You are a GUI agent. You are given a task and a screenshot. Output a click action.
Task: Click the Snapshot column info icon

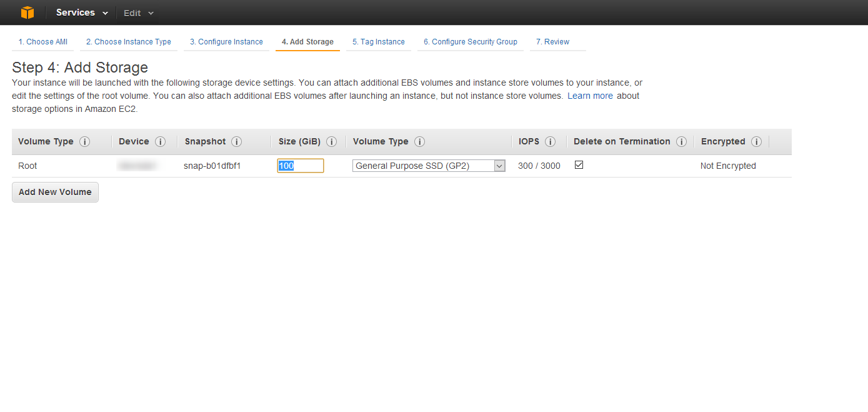(x=237, y=141)
